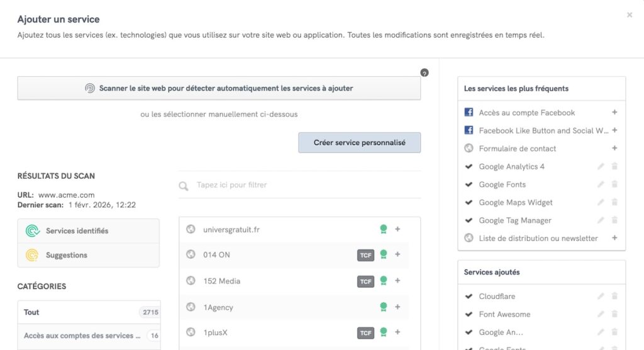
Task: Open the Suggestions tab
Action: (x=88, y=255)
